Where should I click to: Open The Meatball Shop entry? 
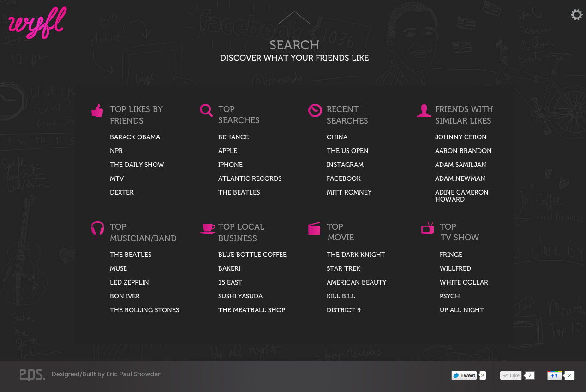252,310
